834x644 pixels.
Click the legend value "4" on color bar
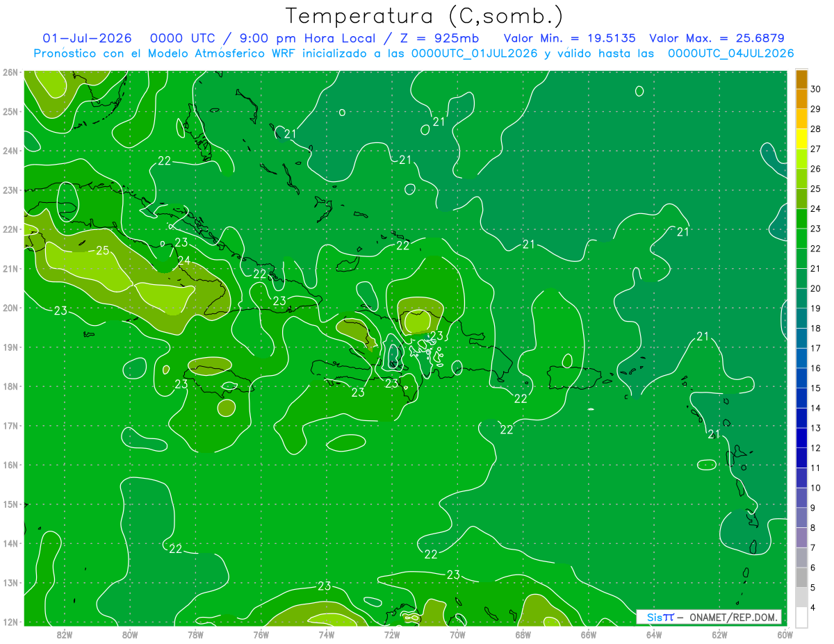click(813, 607)
